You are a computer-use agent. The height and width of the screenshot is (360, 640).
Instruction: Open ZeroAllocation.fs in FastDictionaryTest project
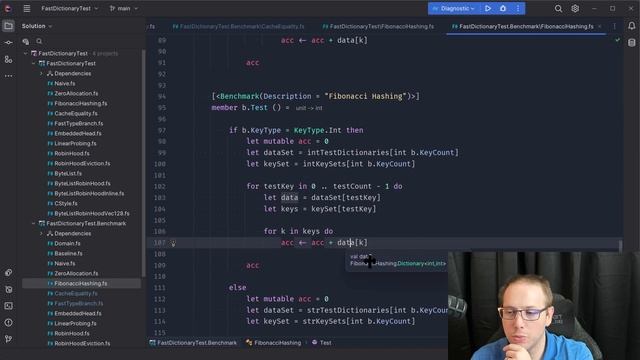point(76,93)
